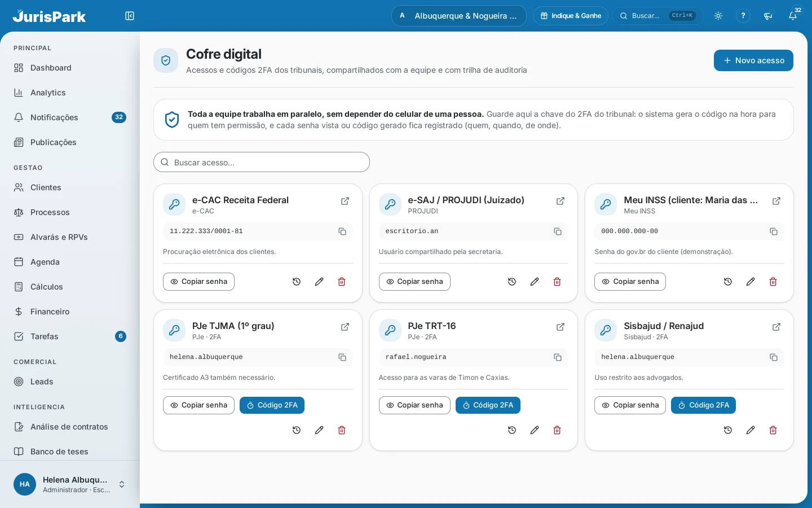Generate Código 2FA for Sisbajud / Renajud
Viewport: 812px width, 508px height.
click(x=703, y=405)
